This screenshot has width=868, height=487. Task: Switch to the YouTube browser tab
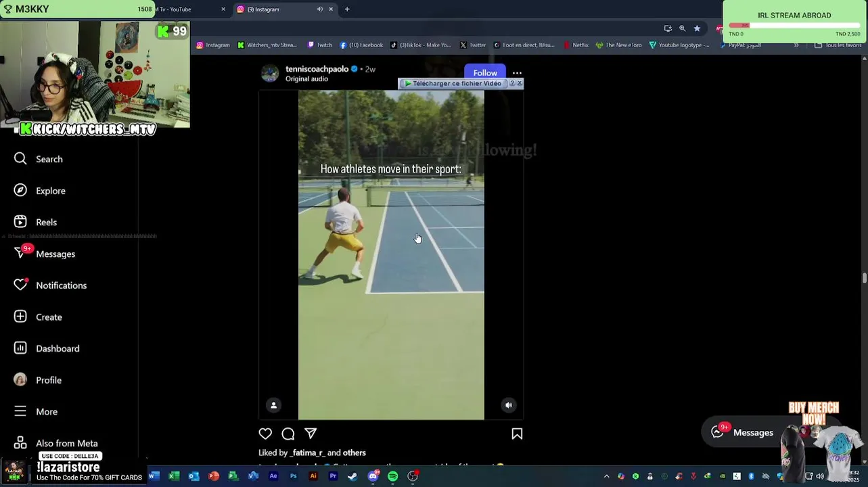click(183, 9)
